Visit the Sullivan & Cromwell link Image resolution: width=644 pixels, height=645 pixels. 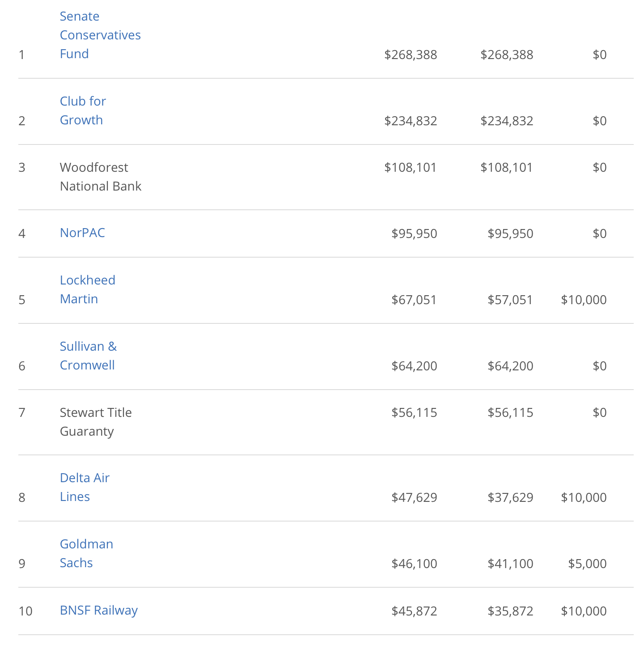click(88, 356)
